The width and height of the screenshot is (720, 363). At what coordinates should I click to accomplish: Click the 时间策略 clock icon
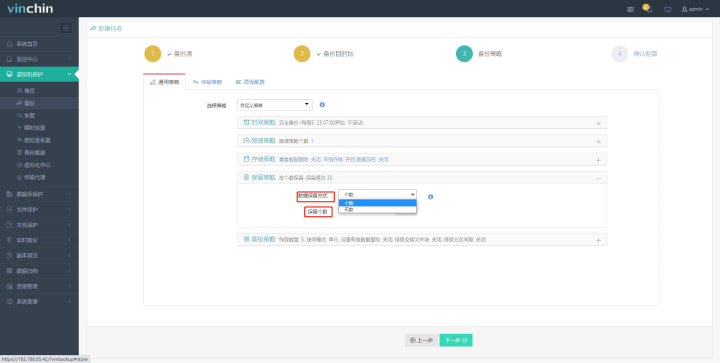click(247, 123)
